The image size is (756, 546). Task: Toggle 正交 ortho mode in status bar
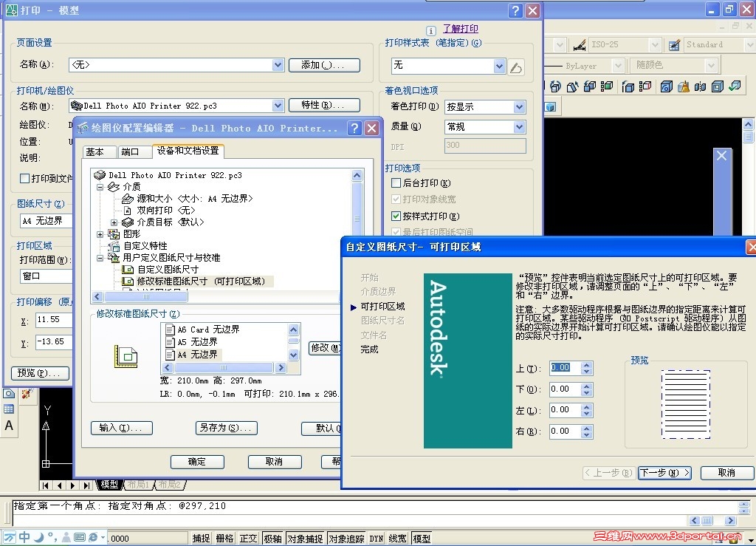click(248, 539)
